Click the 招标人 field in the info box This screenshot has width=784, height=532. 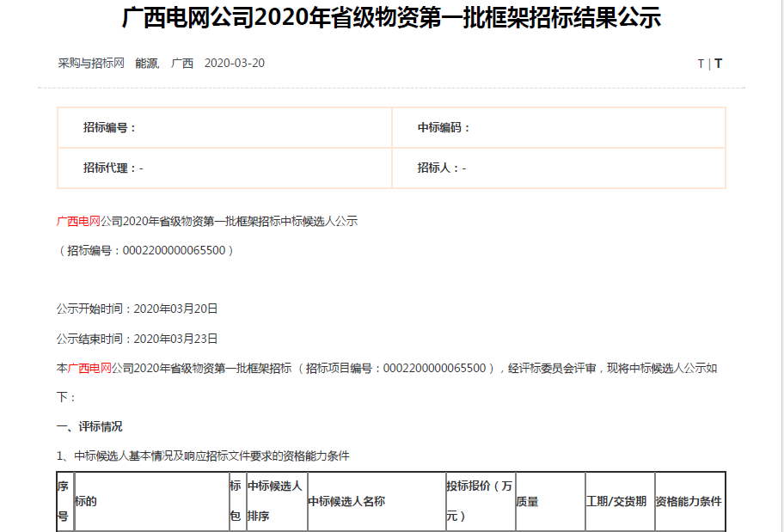[x=442, y=168]
